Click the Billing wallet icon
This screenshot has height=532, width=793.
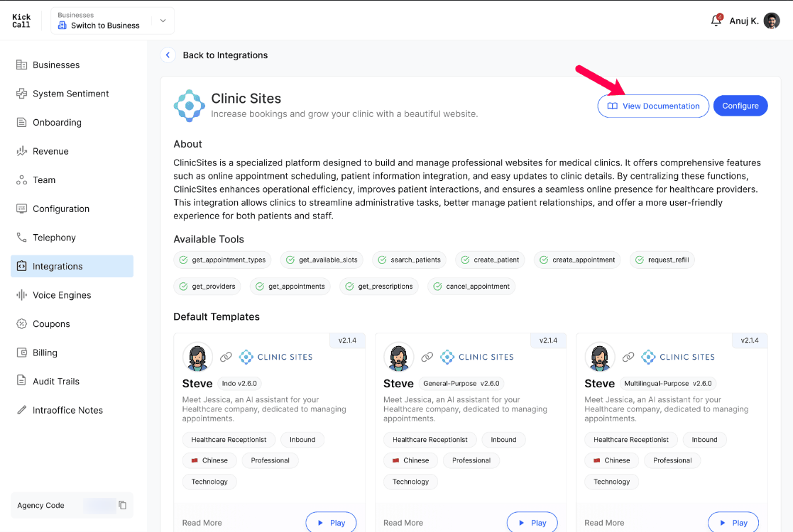click(x=21, y=353)
